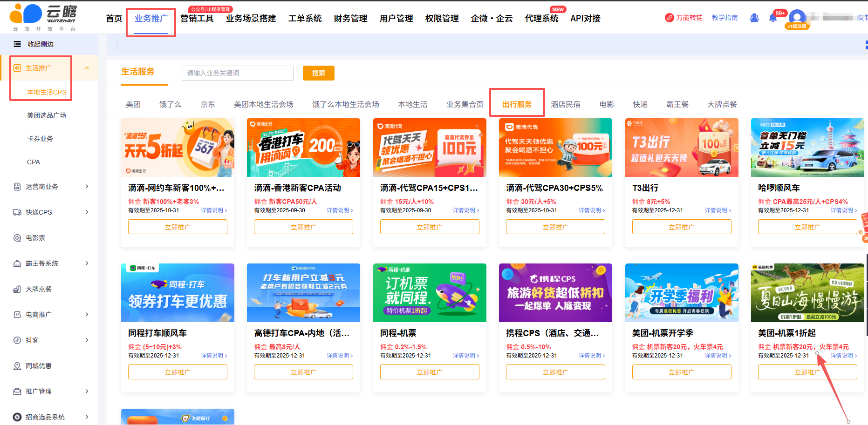The image size is (868, 425).
Task: Click the 滴滴-代驾CPA30+CPS5% card title
Action: [554, 188]
